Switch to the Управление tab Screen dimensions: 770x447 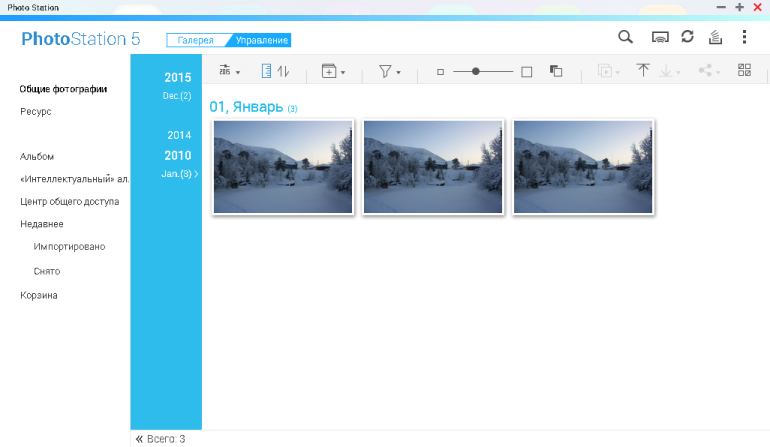[x=262, y=40]
